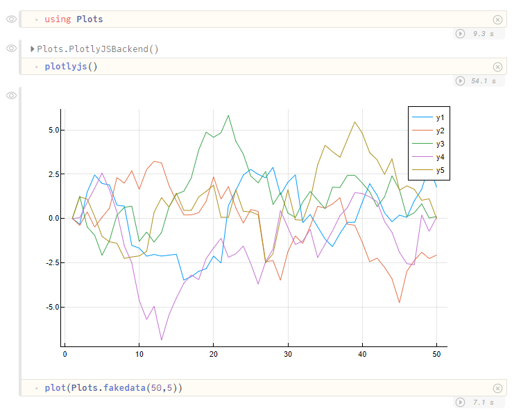Screen dimensions: 521x420
Task: Run the plot fakedata cell
Action: (x=460, y=403)
